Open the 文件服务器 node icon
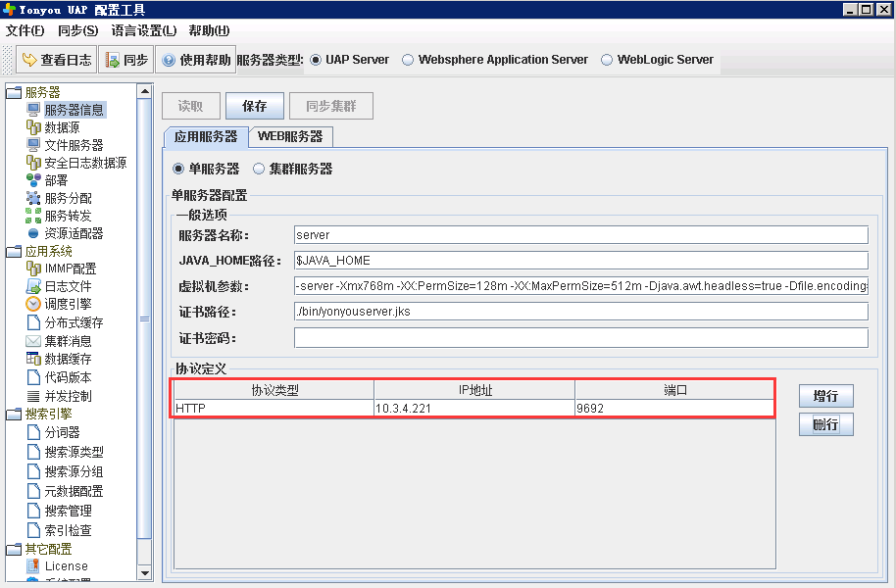Image resolution: width=896 pixels, height=588 pixels. click(33, 145)
